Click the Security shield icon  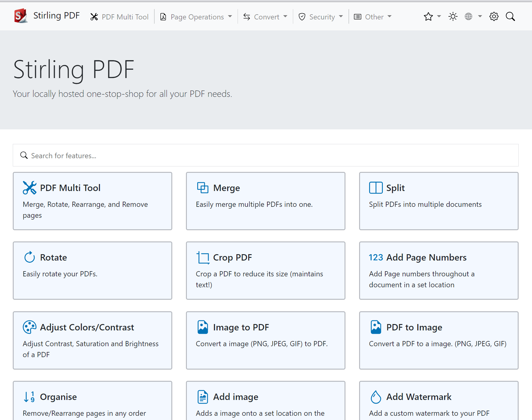coord(302,17)
